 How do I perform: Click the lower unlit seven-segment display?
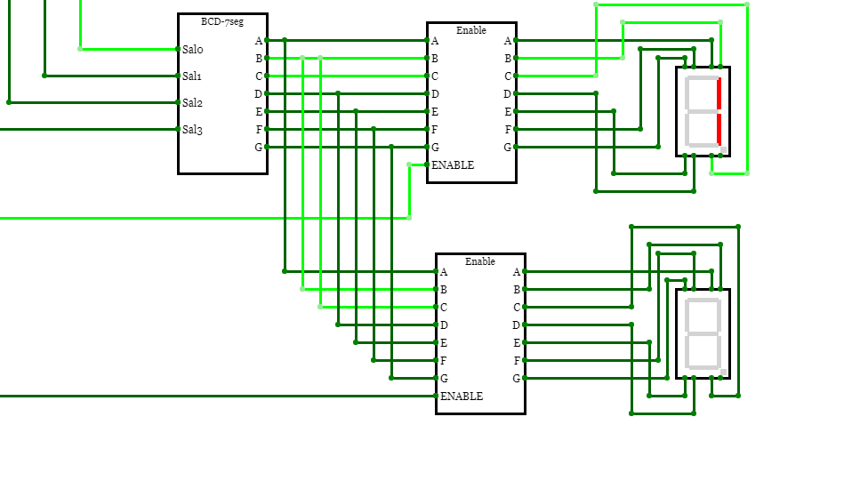click(703, 333)
